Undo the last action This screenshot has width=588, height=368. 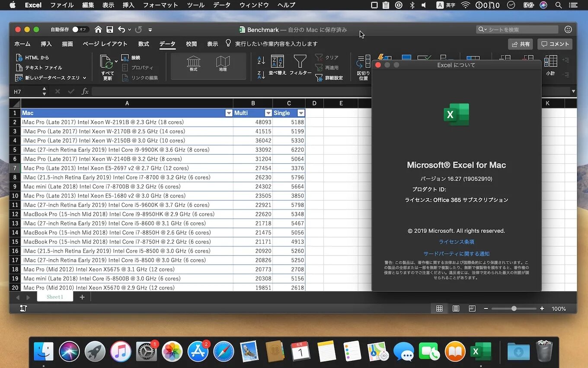(x=121, y=29)
